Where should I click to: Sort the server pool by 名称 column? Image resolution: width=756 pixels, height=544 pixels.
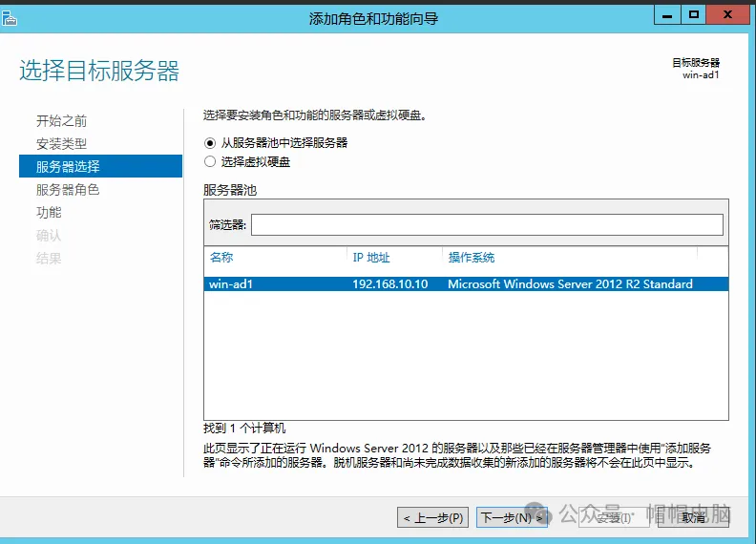coord(221,258)
